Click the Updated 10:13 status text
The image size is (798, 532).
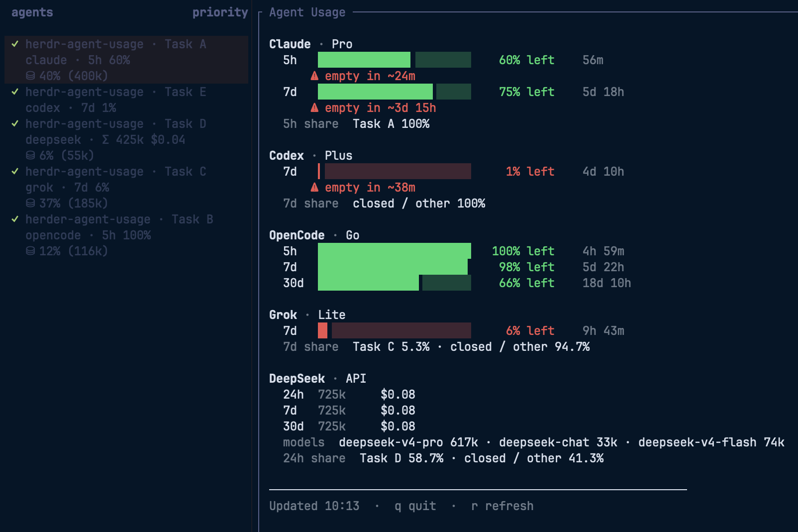(314, 506)
